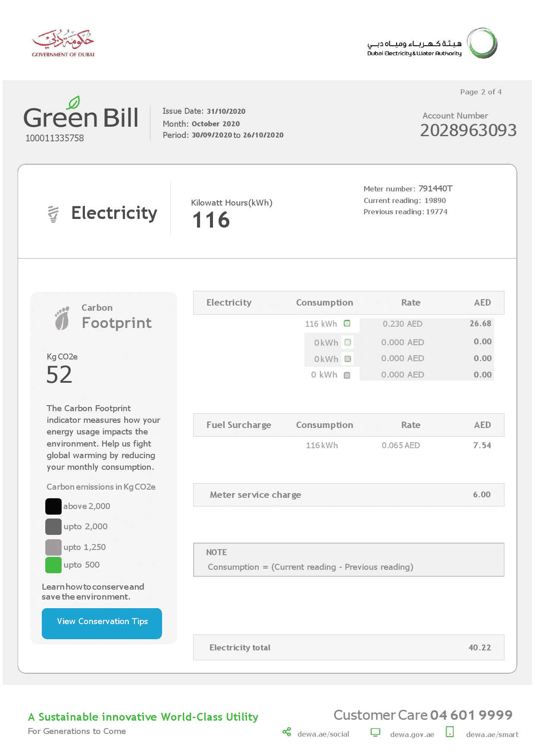The width and height of the screenshot is (535, 756).
Task: Click the social share icon near dewa.ae/social
Action: 287,732
